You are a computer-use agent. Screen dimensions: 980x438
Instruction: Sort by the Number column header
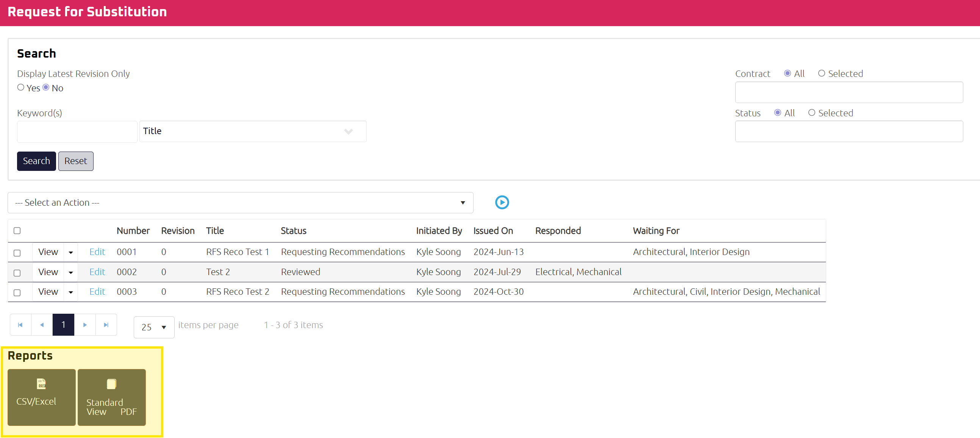(x=133, y=231)
